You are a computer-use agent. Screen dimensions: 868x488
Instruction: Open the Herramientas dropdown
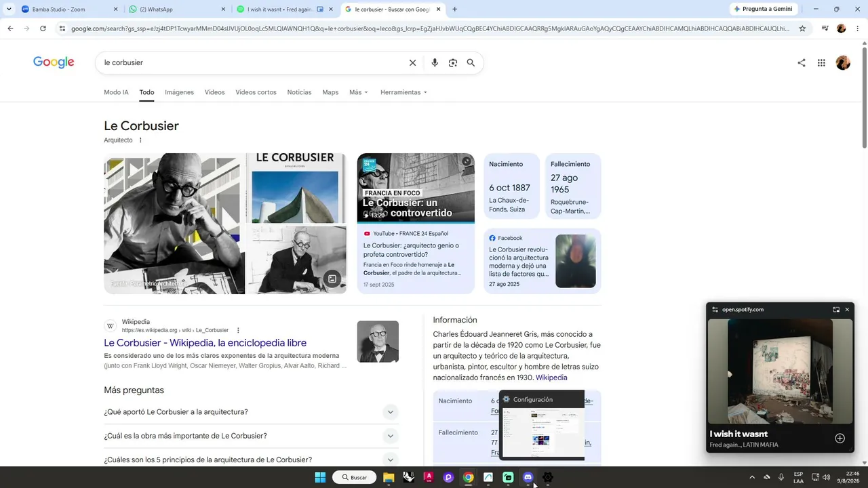click(x=403, y=92)
